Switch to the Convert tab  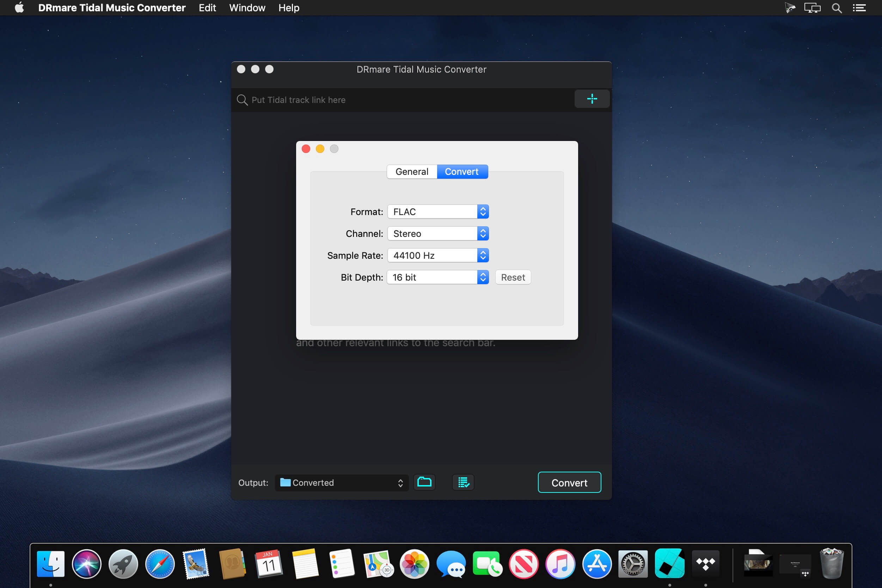(461, 171)
